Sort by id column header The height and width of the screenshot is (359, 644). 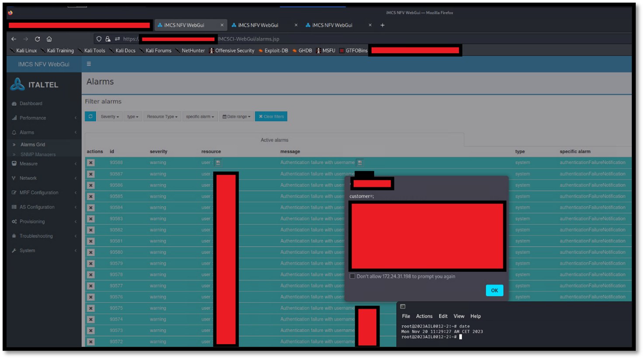(112, 152)
